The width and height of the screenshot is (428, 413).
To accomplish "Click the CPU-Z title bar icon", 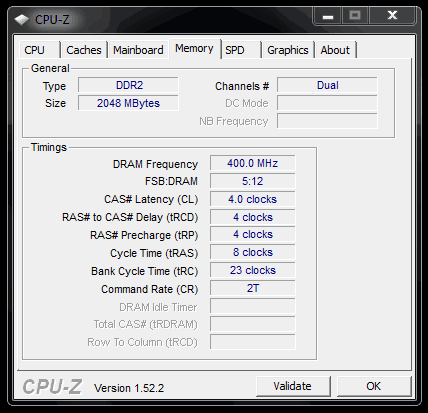I will pyautogui.click(x=22, y=20).
